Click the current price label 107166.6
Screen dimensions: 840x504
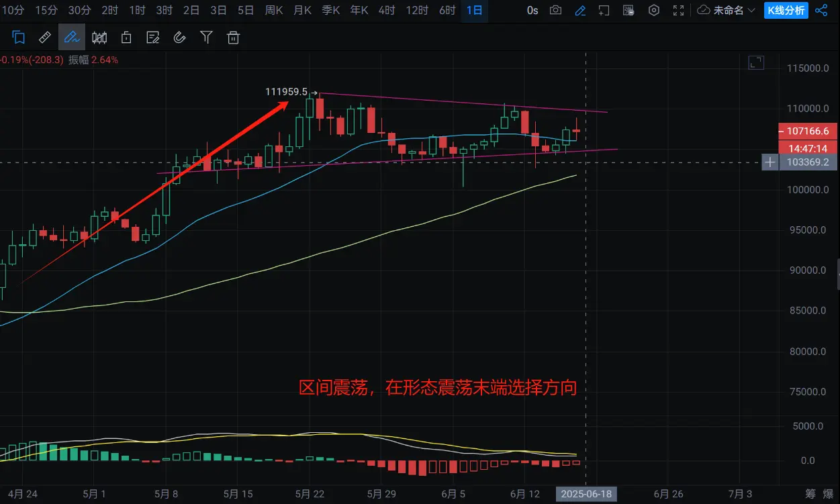point(808,131)
